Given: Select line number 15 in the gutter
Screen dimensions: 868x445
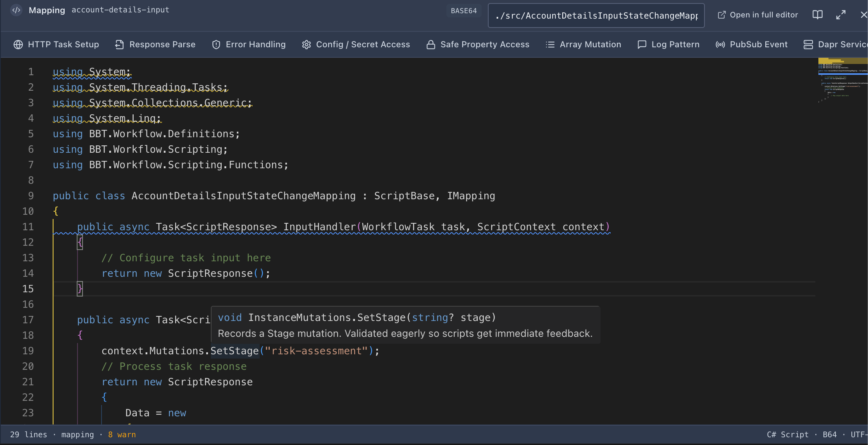Looking at the screenshot, I should 28,289.
